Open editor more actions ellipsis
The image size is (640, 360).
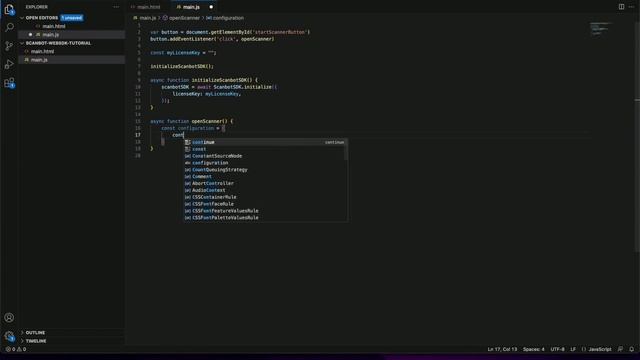[631, 7]
